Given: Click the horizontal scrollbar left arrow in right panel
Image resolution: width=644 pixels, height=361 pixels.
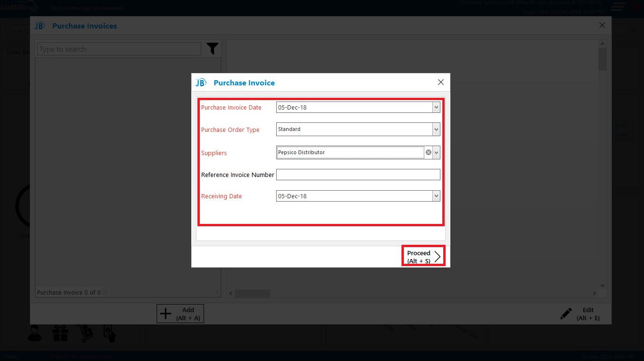Looking at the screenshot, I should click(231, 294).
